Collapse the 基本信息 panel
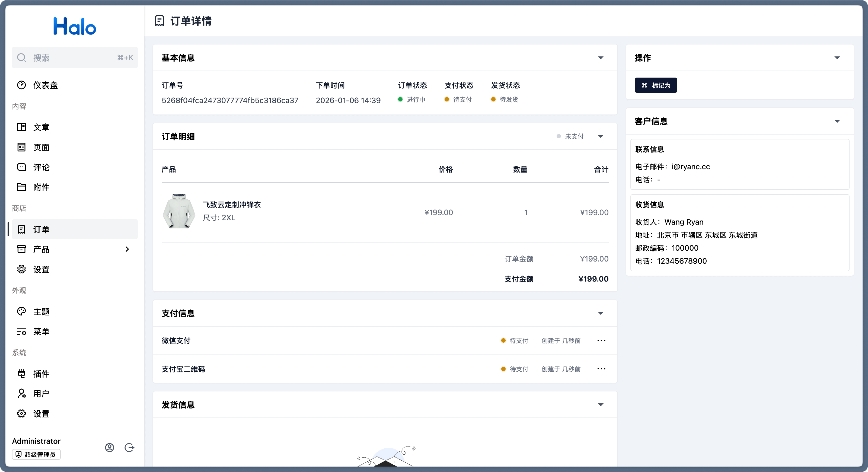The height and width of the screenshot is (472, 868). point(601,58)
